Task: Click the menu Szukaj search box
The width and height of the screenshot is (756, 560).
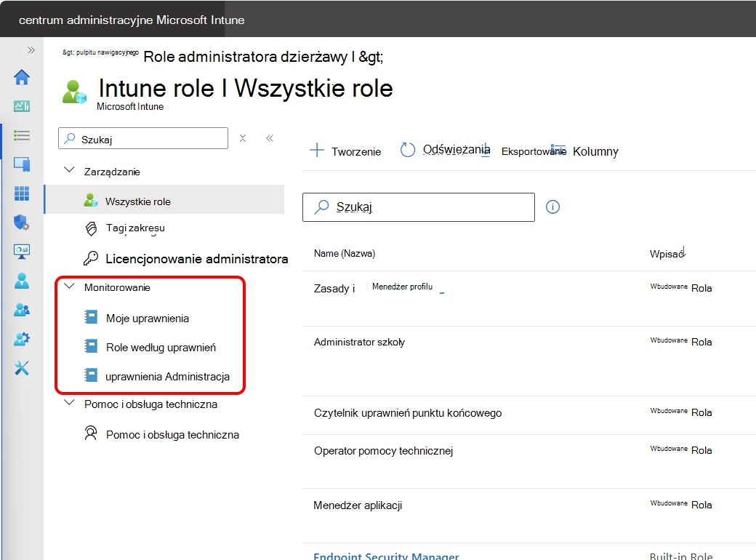Action: click(x=143, y=138)
